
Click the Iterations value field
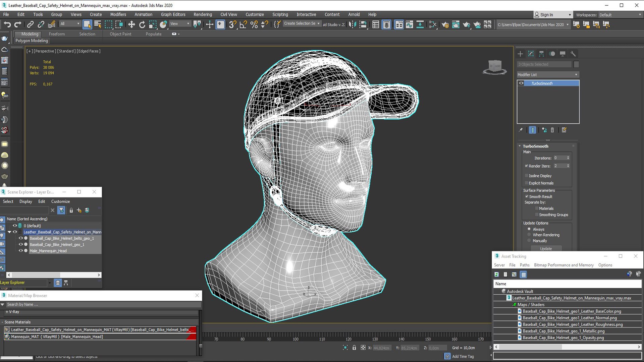tap(559, 158)
